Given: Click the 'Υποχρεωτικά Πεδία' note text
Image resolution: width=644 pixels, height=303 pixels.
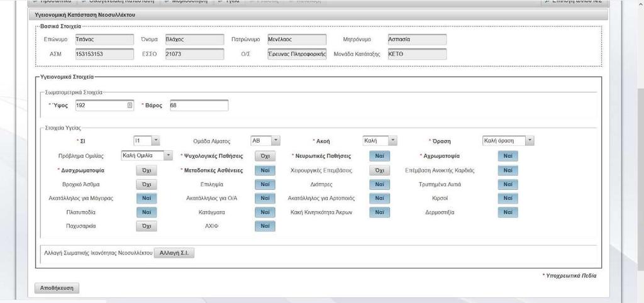Looking at the screenshot, I should pos(571,276).
